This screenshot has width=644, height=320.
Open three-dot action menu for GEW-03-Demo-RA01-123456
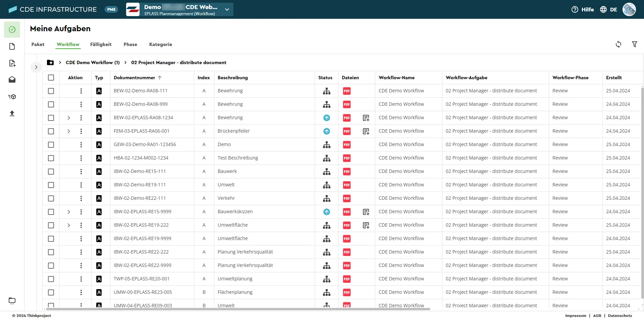coord(81,145)
